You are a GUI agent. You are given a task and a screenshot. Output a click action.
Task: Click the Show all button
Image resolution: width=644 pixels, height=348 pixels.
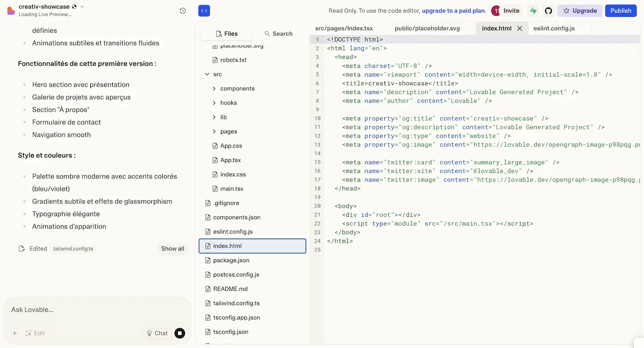[x=173, y=249]
